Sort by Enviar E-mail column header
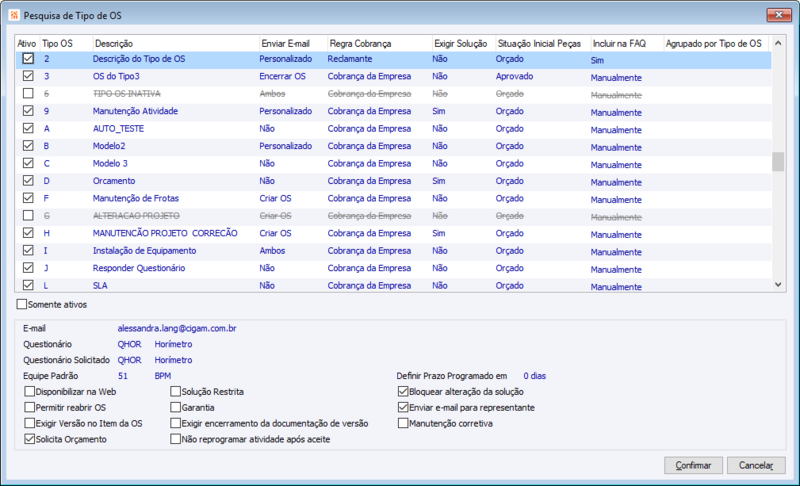This screenshot has height=486, width=800. click(x=285, y=43)
